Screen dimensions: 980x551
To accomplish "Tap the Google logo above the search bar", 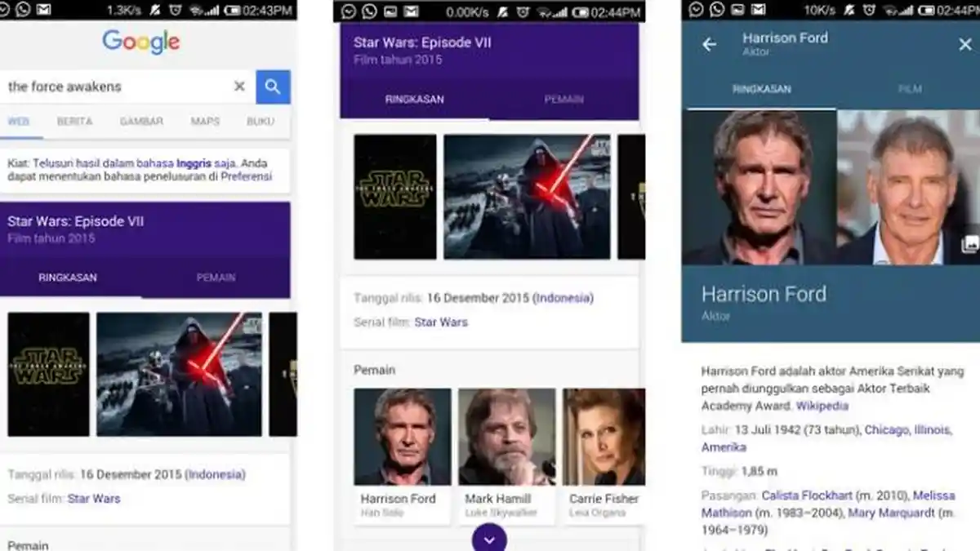I will 140,42.
